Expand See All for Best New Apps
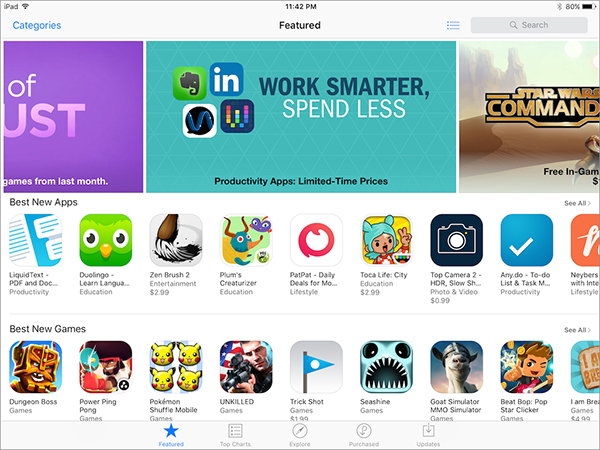 (577, 203)
